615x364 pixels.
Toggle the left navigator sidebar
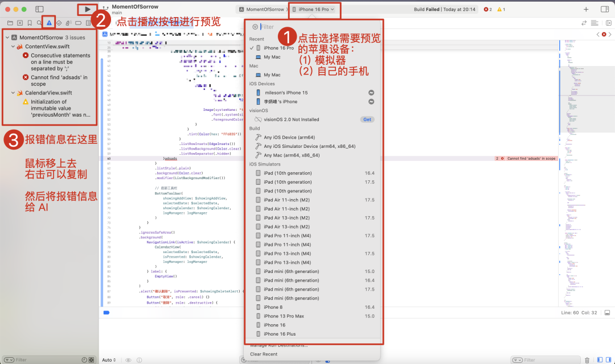39,9
